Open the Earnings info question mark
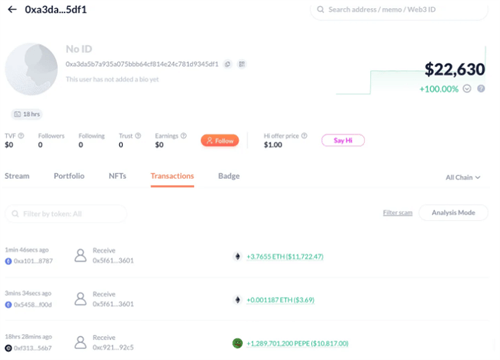 tap(183, 136)
